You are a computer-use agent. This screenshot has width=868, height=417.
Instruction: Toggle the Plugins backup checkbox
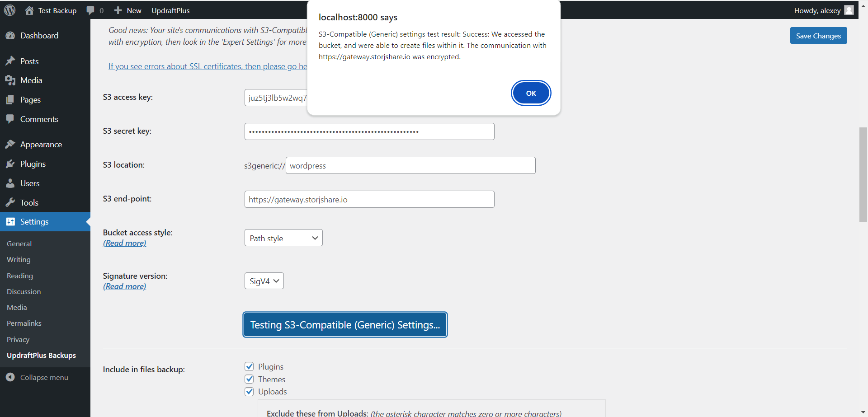pos(249,366)
